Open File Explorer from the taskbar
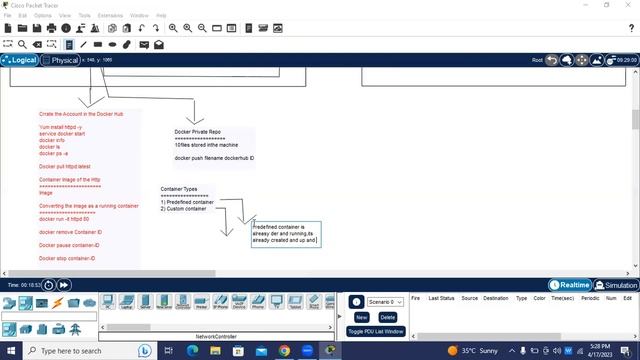Screen dimensions: 640x360 [x=216, y=351]
